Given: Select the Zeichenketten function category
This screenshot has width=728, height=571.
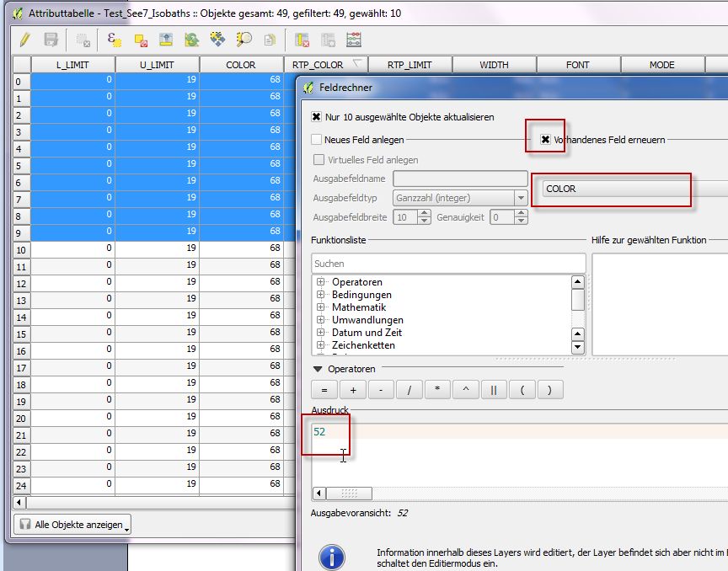Looking at the screenshot, I should (x=363, y=345).
